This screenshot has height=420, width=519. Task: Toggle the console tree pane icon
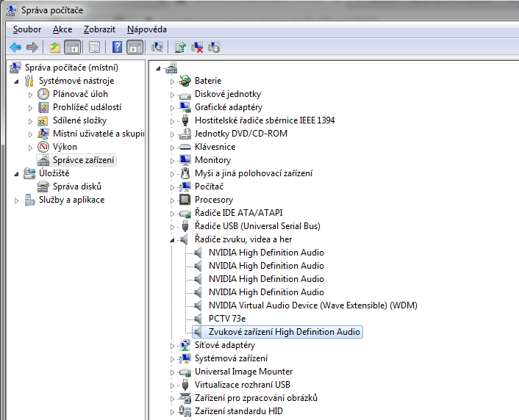[73, 47]
